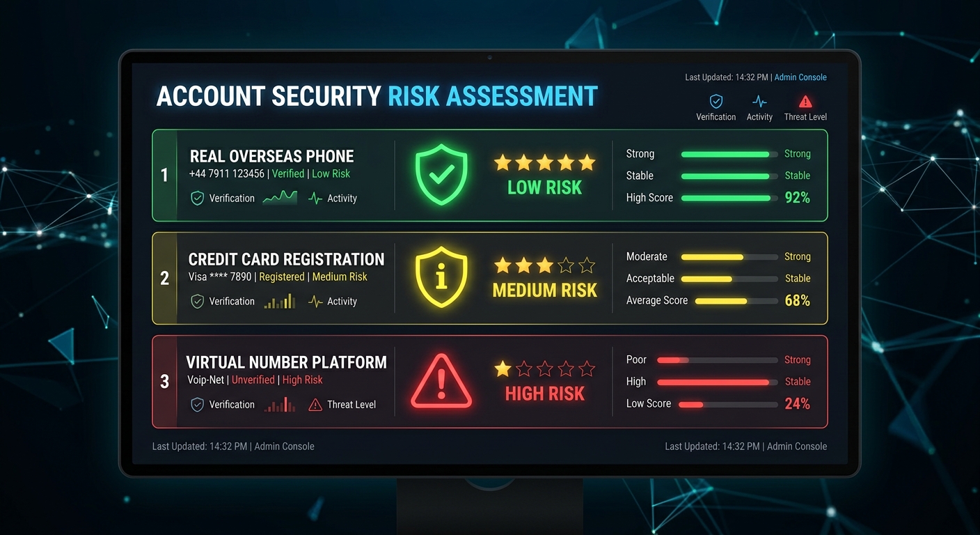Click the red warning triangle High Risk icon
The image size is (980, 535).
pyautogui.click(x=441, y=381)
